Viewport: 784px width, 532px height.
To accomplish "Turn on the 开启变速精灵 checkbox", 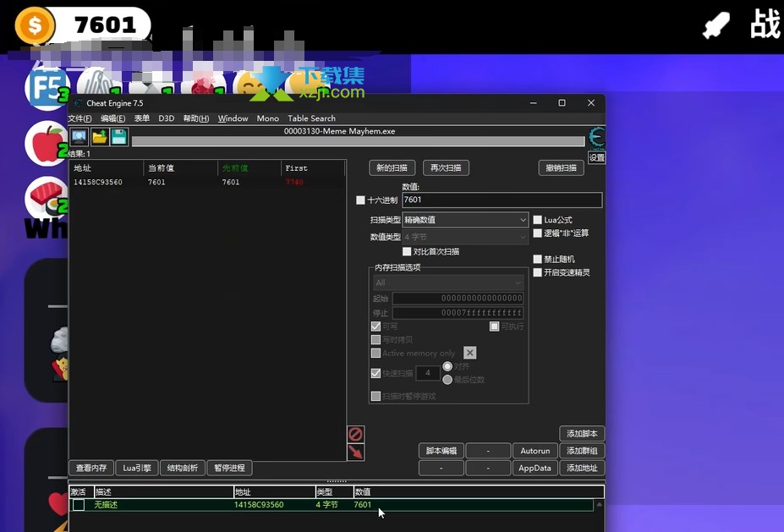I will (x=538, y=272).
